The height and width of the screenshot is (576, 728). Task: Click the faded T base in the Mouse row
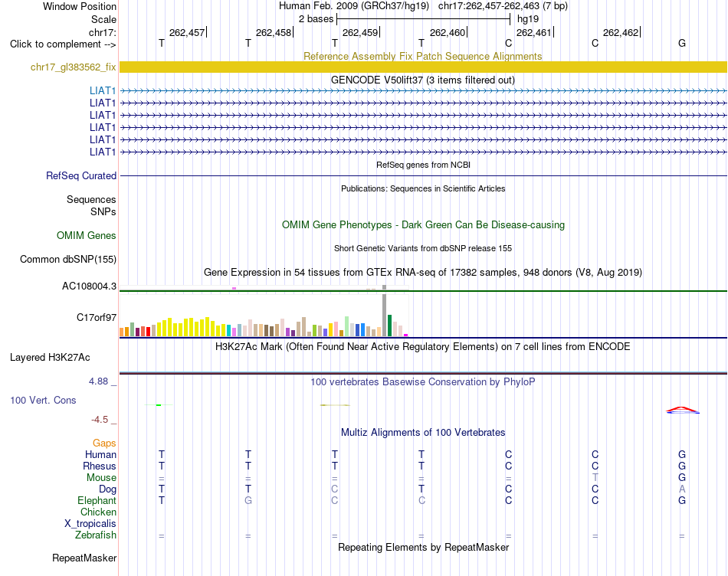coord(595,477)
